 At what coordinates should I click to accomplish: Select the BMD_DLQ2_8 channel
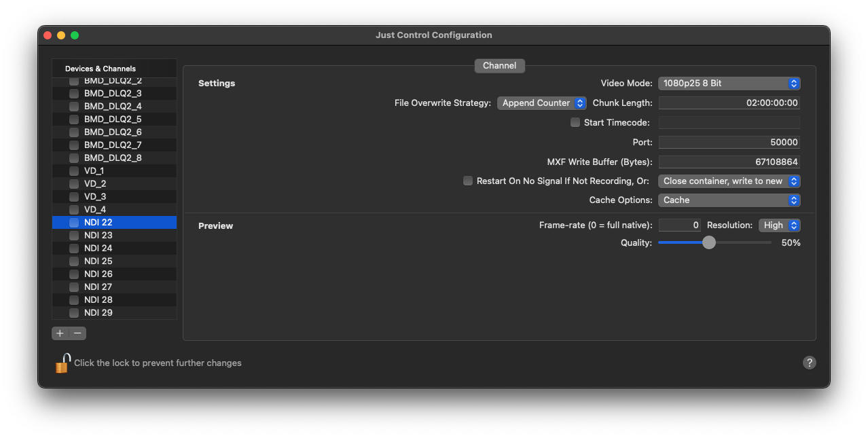coord(114,158)
